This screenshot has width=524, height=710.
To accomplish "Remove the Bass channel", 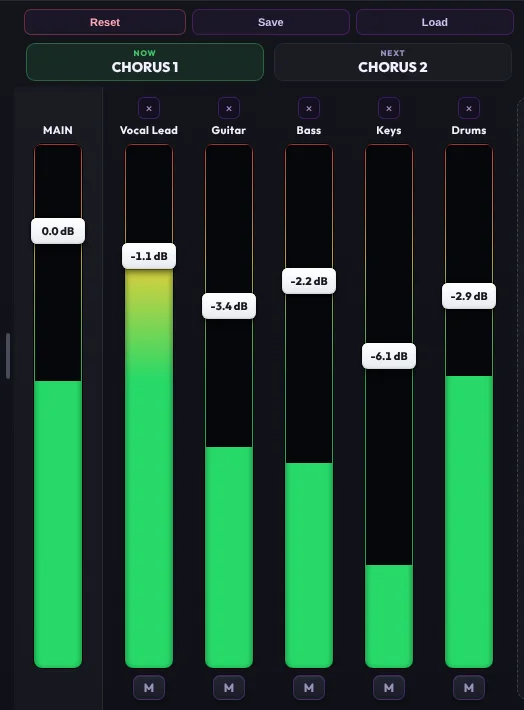I will (x=309, y=108).
